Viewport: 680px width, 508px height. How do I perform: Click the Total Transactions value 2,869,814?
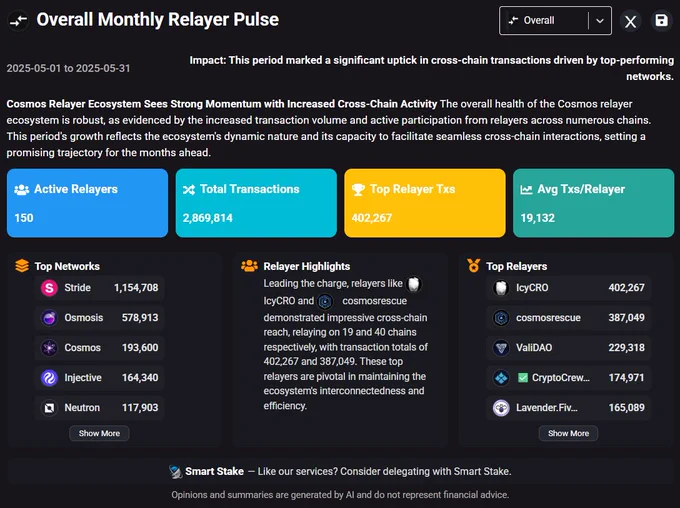point(208,218)
